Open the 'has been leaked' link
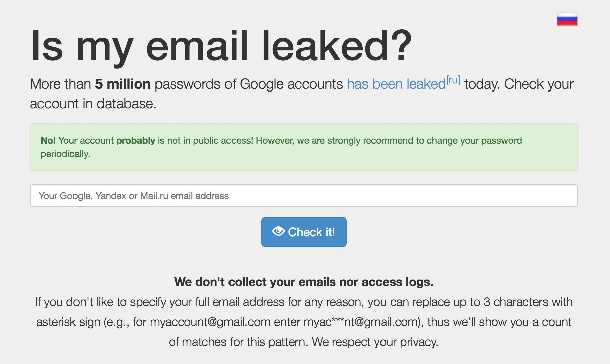 [x=396, y=84]
